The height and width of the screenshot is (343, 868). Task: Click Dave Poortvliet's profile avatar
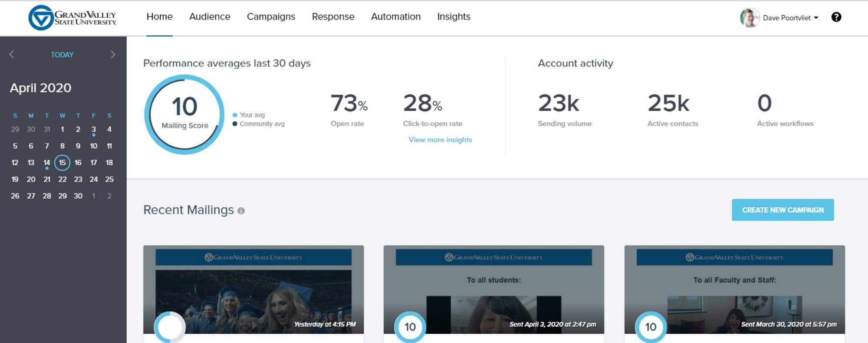(749, 18)
